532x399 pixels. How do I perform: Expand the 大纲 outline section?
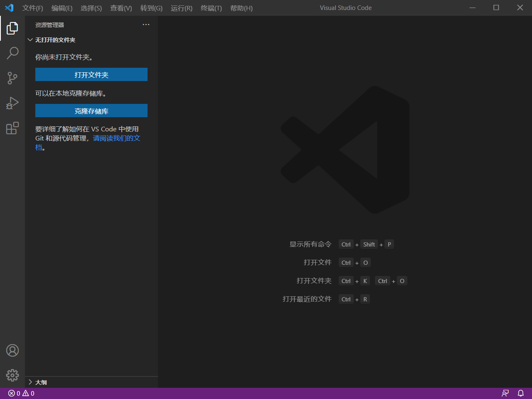[x=91, y=382]
